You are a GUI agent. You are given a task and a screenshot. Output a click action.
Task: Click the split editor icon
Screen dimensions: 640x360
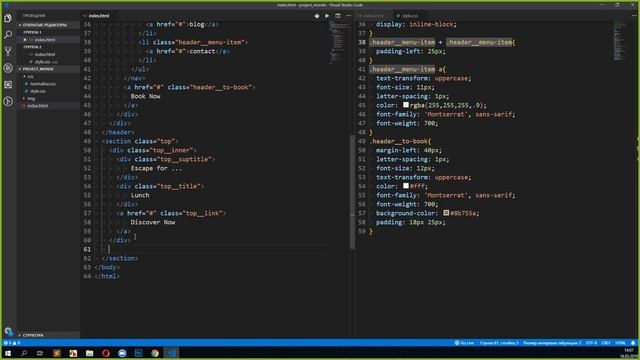click(x=338, y=16)
